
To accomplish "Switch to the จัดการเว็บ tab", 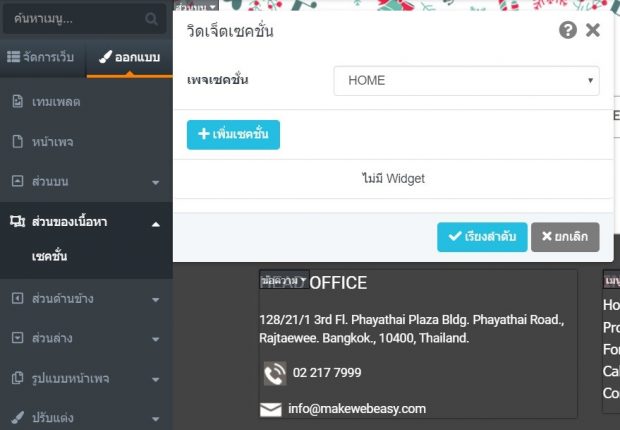I will coord(41,57).
